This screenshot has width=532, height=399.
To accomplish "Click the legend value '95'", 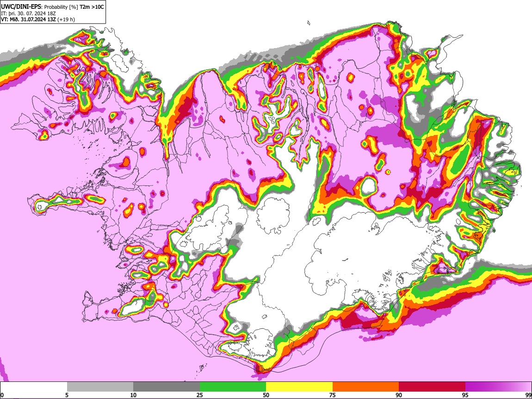I will [465, 395].
